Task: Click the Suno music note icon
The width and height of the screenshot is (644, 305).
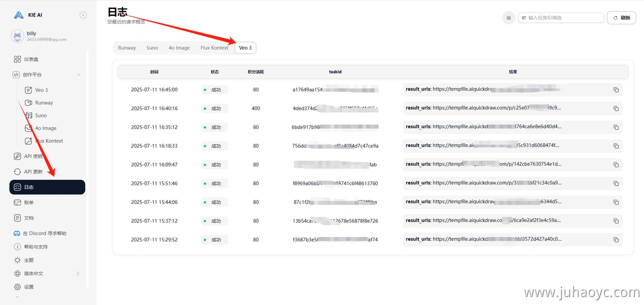Action: pos(29,116)
